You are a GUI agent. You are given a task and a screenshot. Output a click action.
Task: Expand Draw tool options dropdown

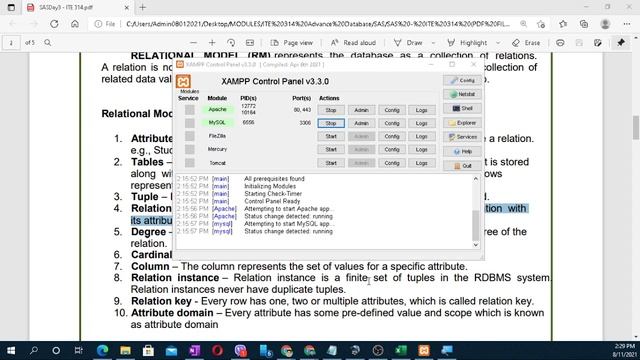coord(433,42)
